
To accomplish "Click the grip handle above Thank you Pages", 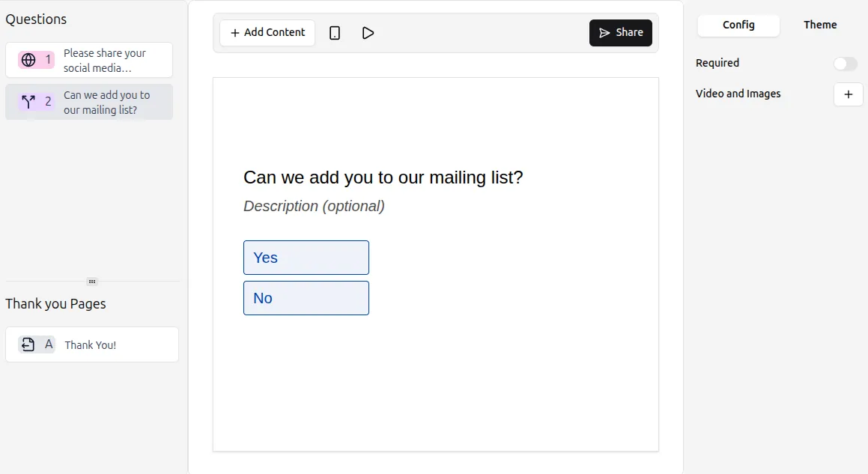I will coord(91,282).
